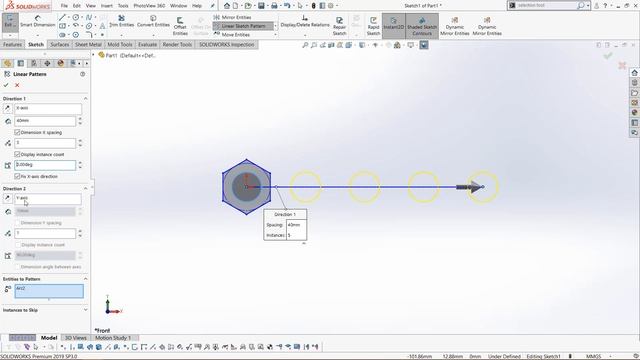Select the Corner Rectangle tool
The image size is (640, 360).
pos(62,26)
